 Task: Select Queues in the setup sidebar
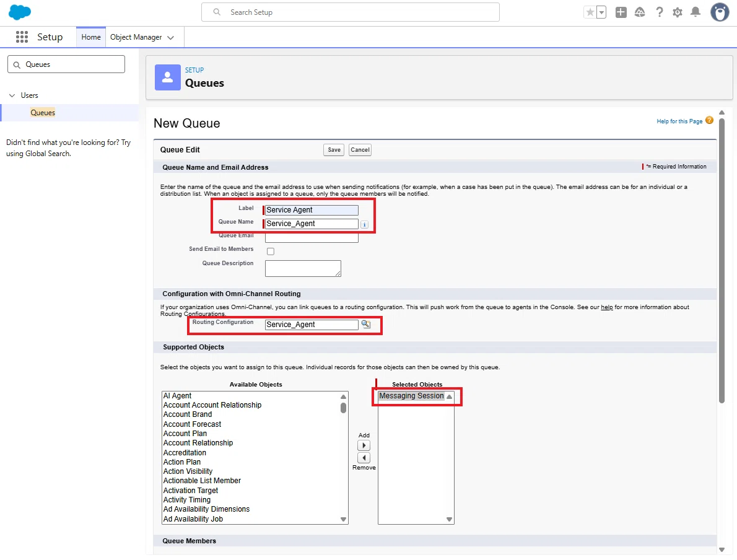coord(43,113)
